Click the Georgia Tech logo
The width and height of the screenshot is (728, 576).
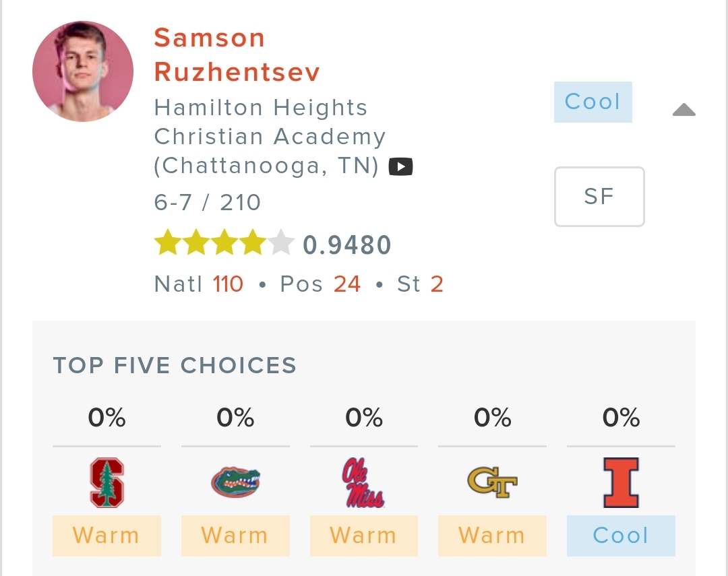[492, 482]
